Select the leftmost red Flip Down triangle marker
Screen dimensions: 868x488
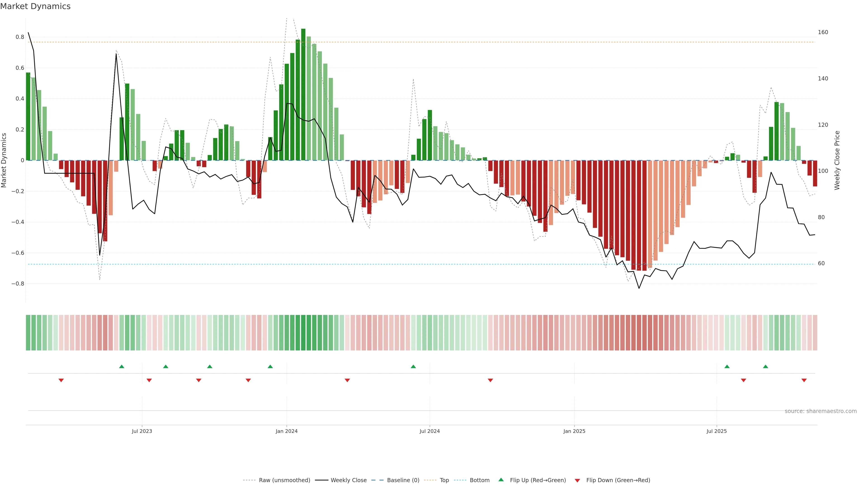tap(61, 380)
